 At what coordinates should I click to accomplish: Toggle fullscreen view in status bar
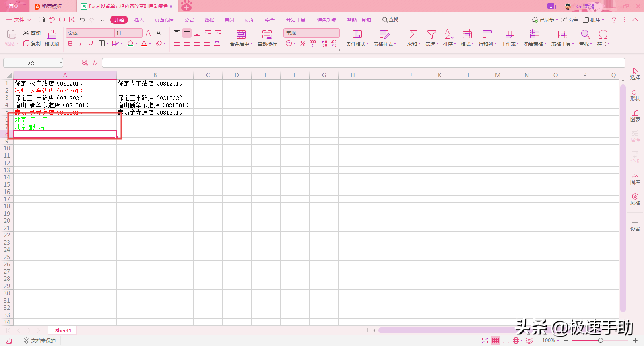click(x=485, y=340)
